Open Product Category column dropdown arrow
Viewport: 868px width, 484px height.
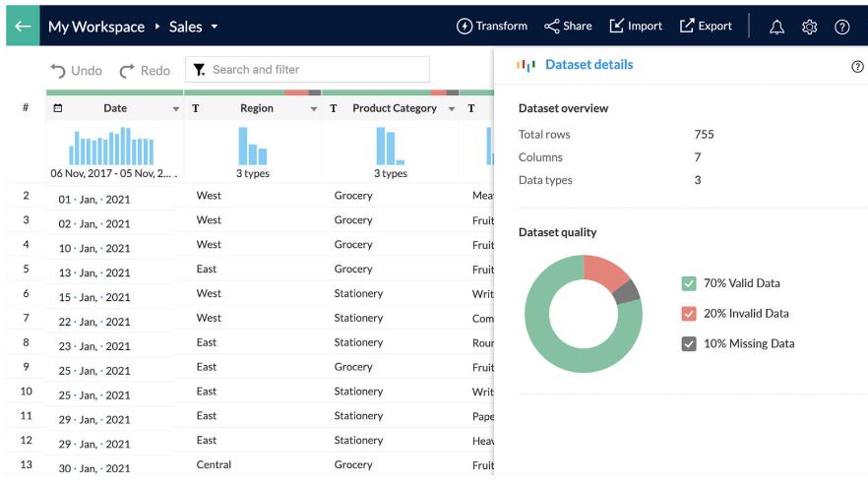coord(452,109)
